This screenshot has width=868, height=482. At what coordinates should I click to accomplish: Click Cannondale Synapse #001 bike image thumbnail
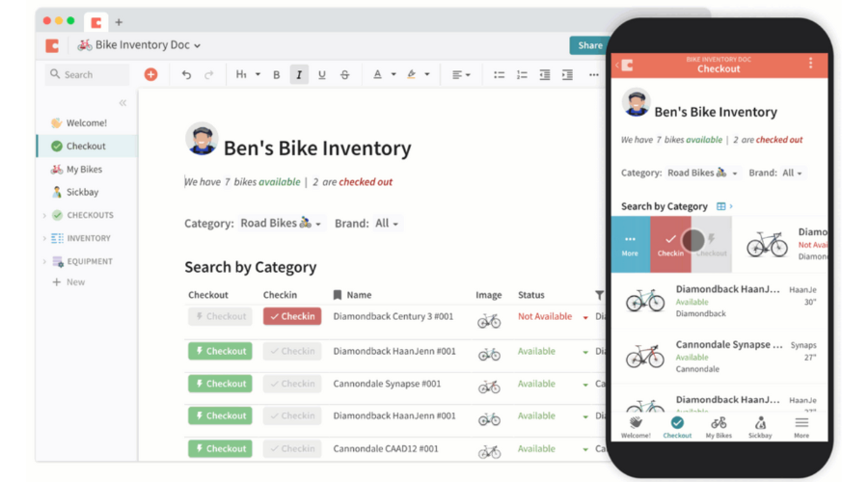(489, 386)
